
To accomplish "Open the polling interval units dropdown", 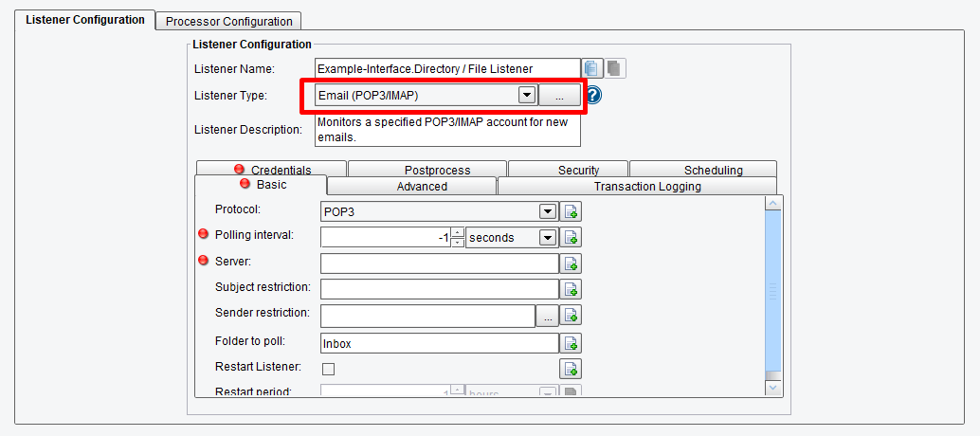I will click(547, 238).
